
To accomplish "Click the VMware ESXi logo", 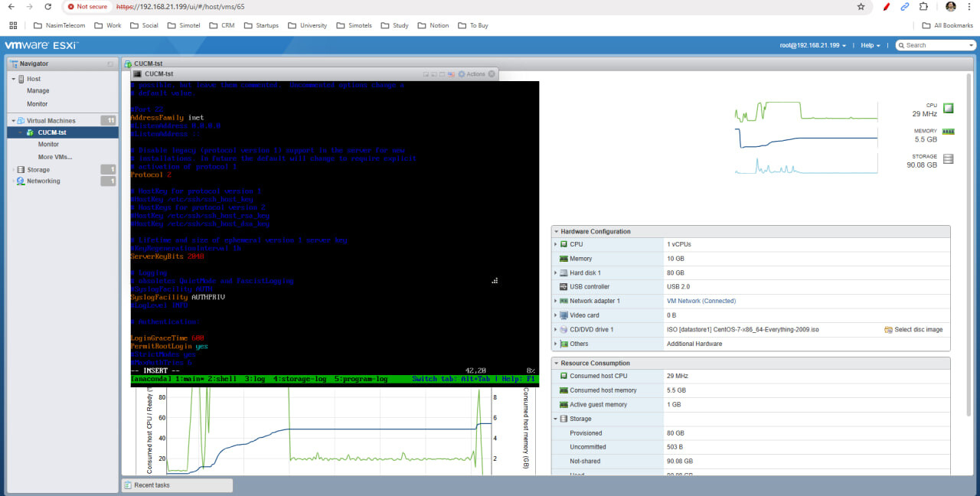I will [x=41, y=45].
